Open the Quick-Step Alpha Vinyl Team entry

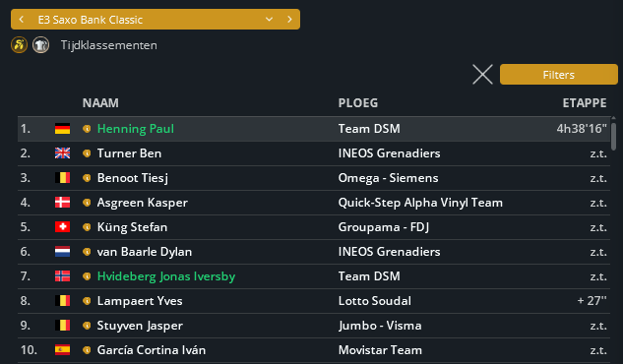[420, 203]
